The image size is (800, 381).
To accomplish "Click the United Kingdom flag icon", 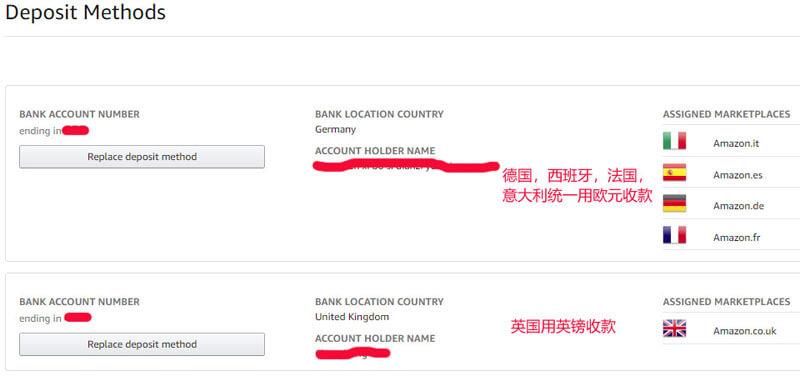I will coord(674,328).
